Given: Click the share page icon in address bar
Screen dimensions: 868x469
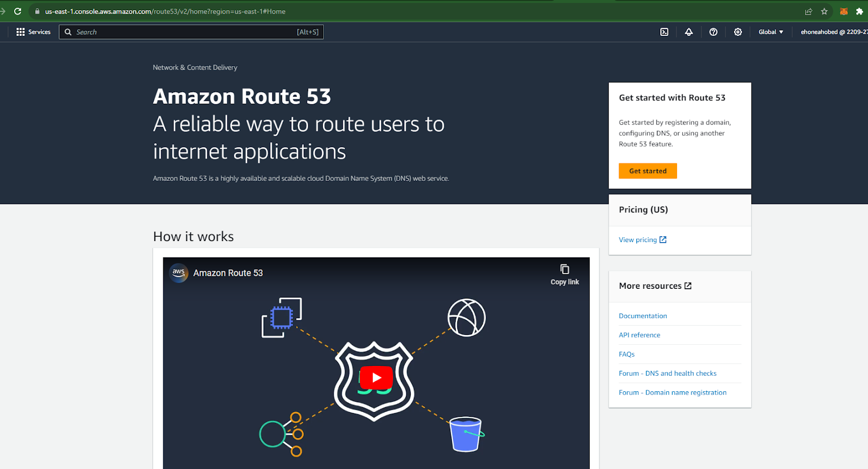Looking at the screenshot, I should pos(808,11).
